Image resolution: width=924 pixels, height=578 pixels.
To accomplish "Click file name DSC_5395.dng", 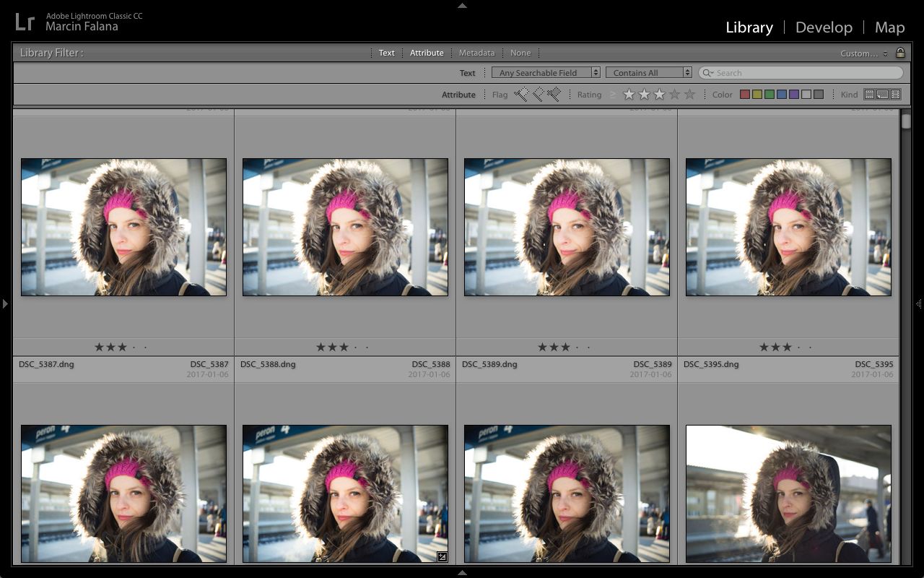I will 711,364.
